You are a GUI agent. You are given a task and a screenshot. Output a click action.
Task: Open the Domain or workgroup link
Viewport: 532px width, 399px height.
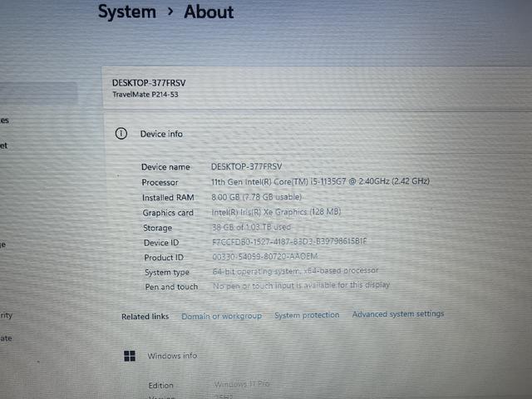coord(222,316)
